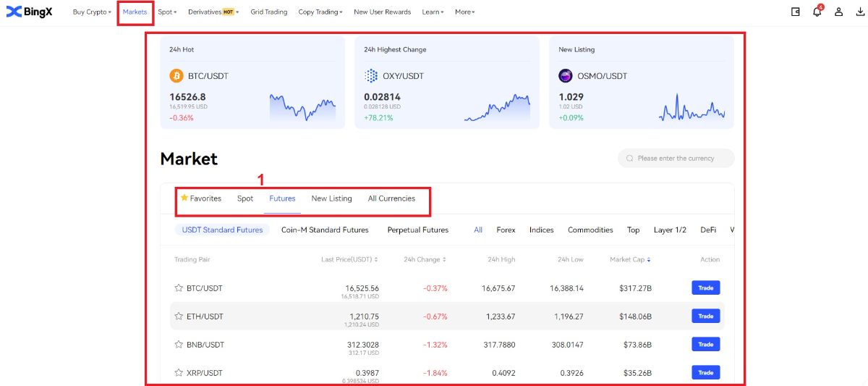Click the OSMO/USDT price chart thumbnail
Screen dimensions: 868x386
[692, 106]
